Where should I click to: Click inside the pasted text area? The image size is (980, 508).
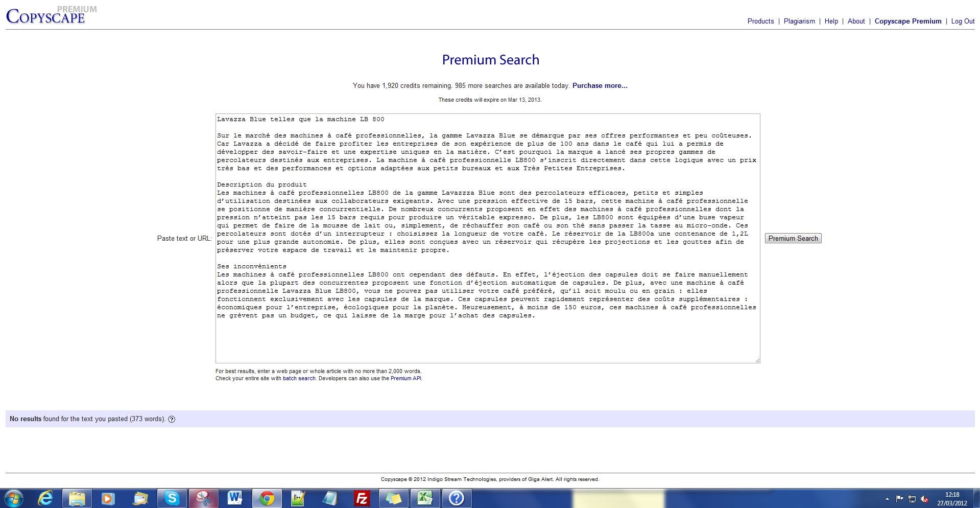[487, 337]
